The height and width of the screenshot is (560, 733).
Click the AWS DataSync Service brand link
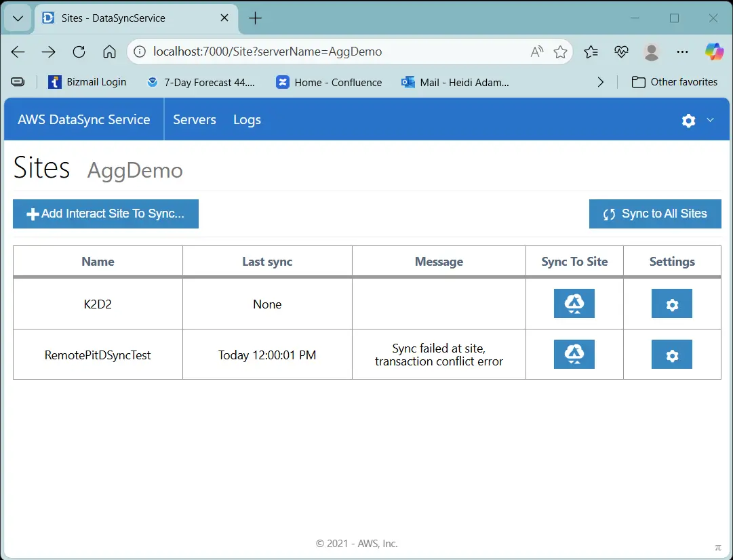[84, 120]
